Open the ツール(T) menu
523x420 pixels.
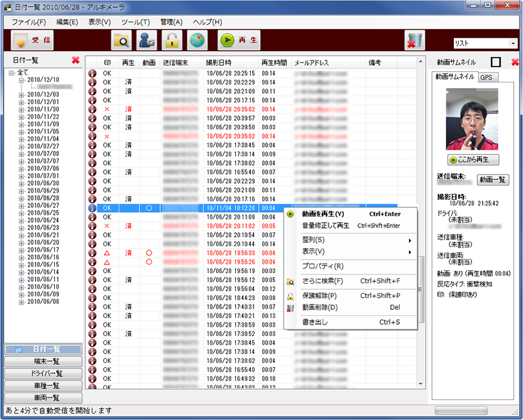135,22
